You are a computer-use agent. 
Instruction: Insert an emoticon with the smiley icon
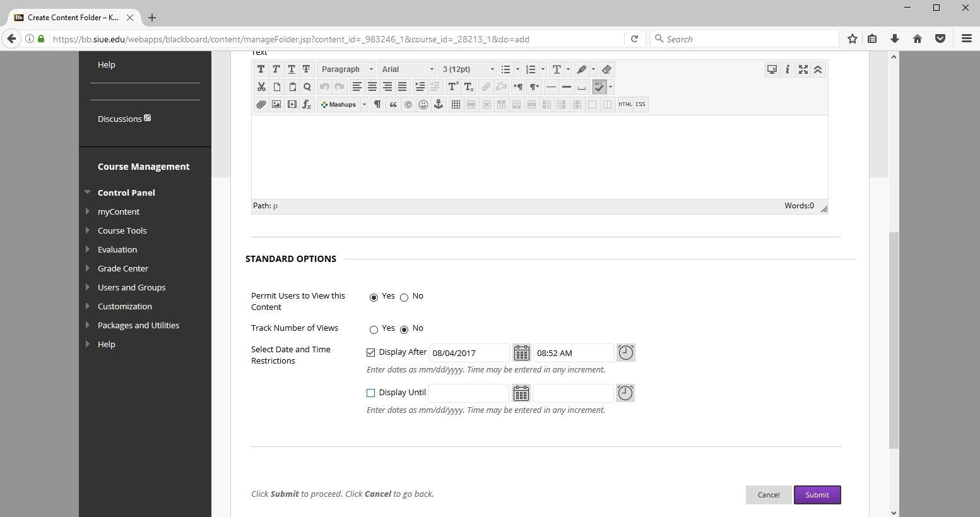[423, 105]
